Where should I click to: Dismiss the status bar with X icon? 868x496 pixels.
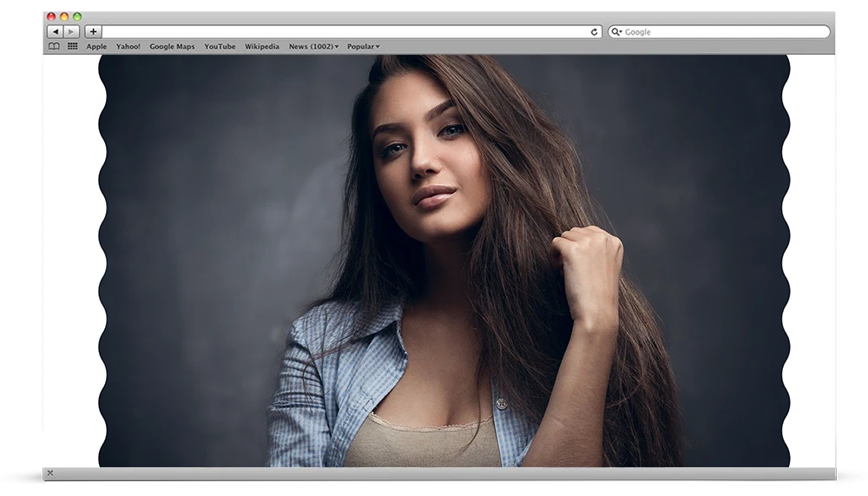(50, 473)
